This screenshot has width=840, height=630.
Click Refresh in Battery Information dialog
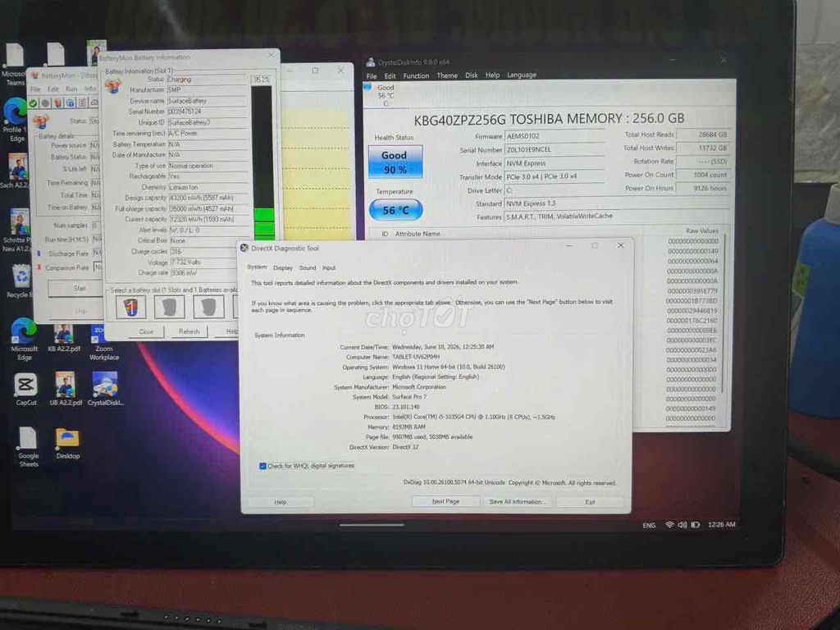coord(189,331)
